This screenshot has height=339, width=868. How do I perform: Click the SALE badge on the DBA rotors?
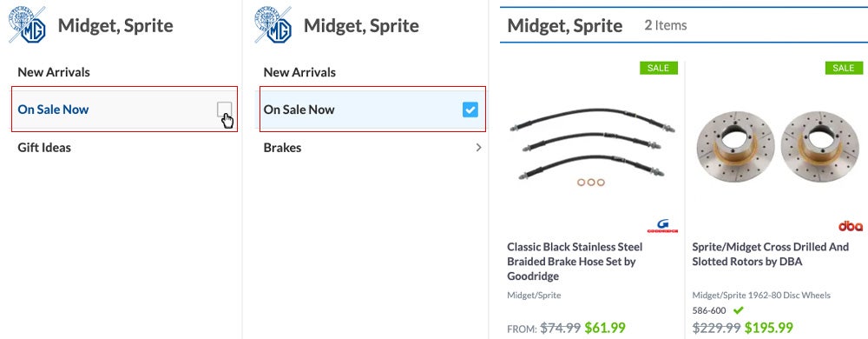844,68
